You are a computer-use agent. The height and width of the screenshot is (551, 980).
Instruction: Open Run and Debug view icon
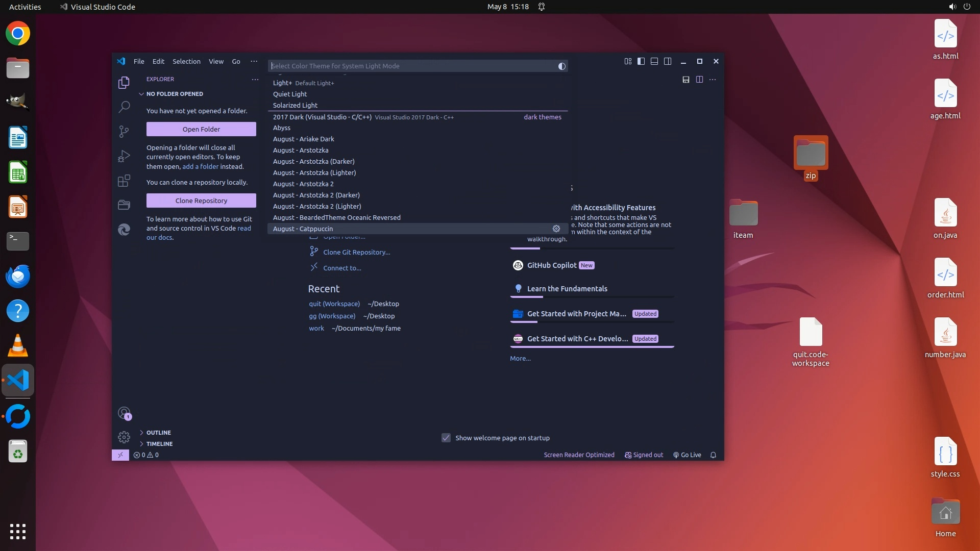point(124,156)
